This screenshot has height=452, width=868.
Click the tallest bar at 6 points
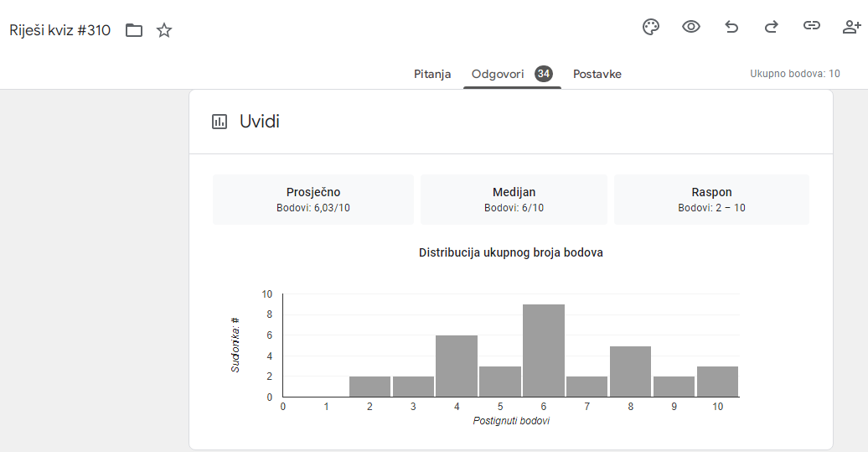544,351
